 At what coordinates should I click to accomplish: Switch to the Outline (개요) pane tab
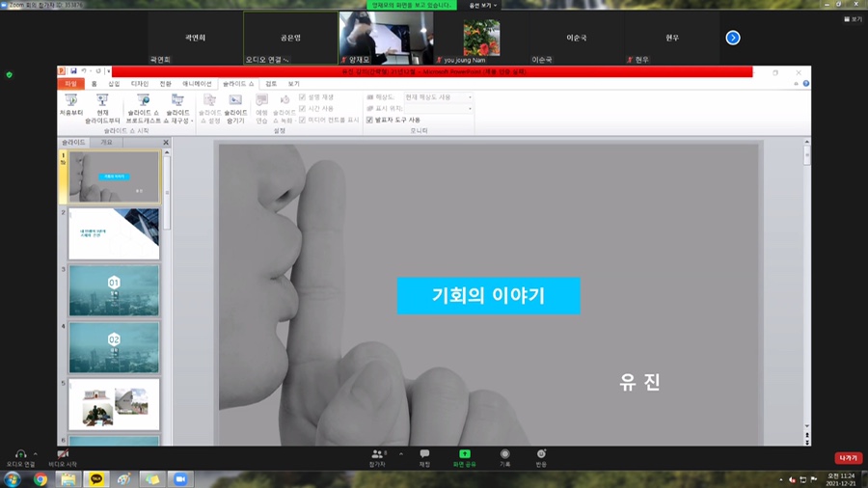pyautogui.click(x=106, y=142)
